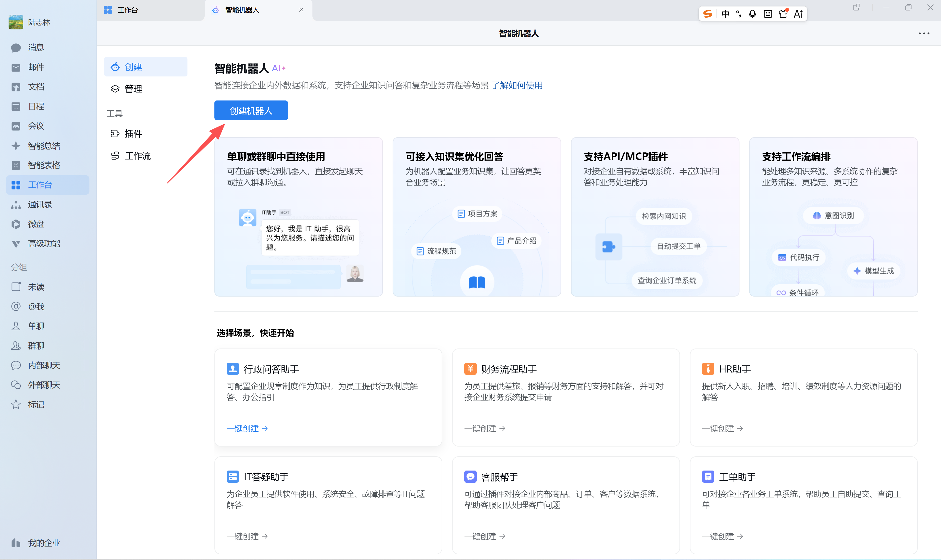Viewport: 941px width, 560px height.
Task: Click 一键创建 under 工单助手
Action: [x=723, y=537]
